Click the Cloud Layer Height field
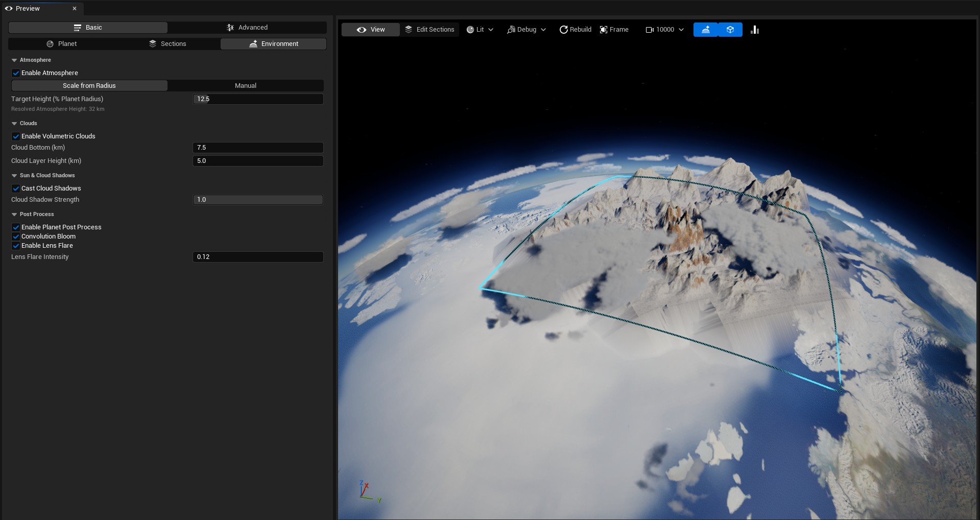The width and height of the screenshot is (980, 520). click(258, 161)
